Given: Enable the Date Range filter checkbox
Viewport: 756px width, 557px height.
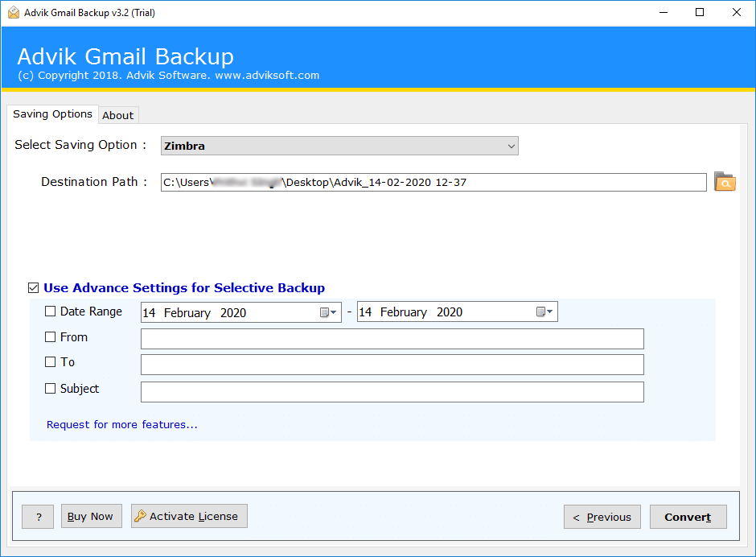Looking at the screenshot, I should pyautogui.click(x=50, y=312).
